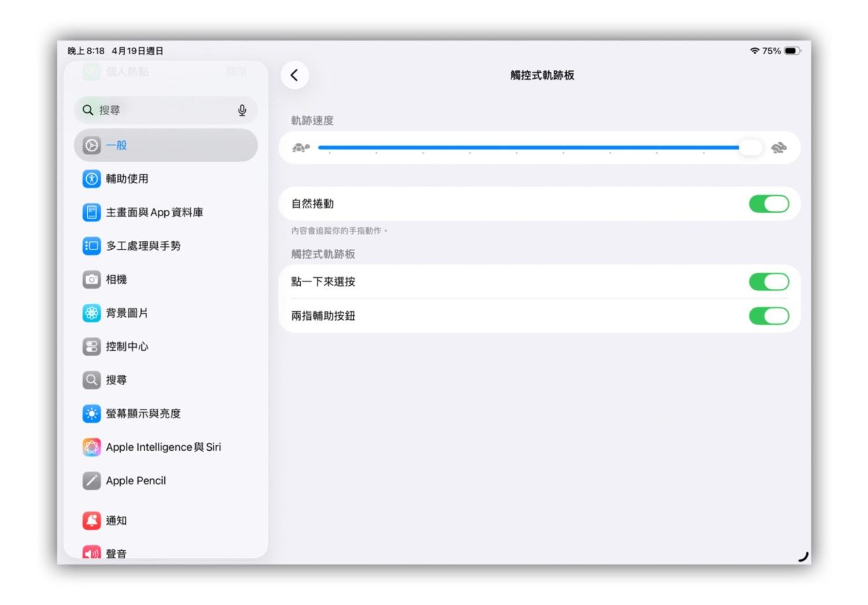Open Apple Intelligence 與 Siri icon
The width and height of the screenshot is (868, 605).
pos(91,447)
